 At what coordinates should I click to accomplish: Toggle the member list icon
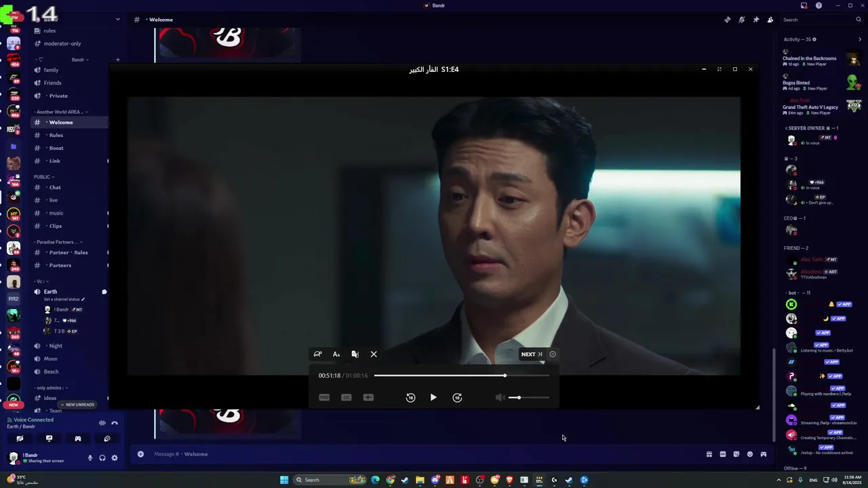(770, 20)
